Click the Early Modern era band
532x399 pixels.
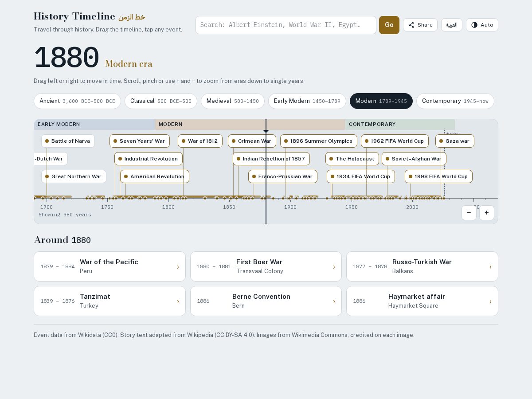point(94,125)
